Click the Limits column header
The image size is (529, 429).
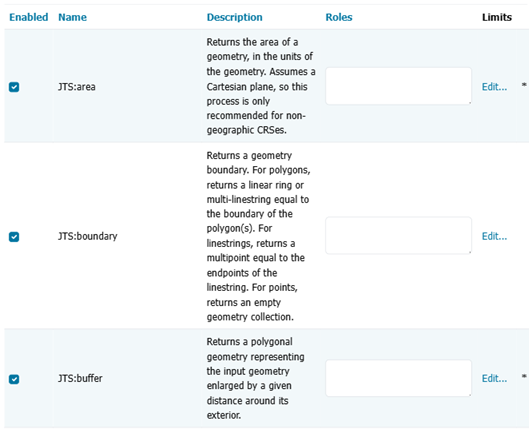coord(497,17)
